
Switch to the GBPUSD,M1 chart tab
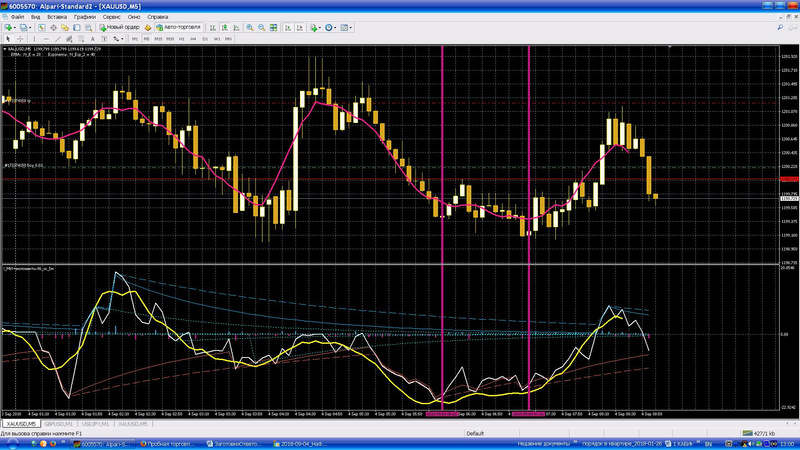(x=61, y=425)
